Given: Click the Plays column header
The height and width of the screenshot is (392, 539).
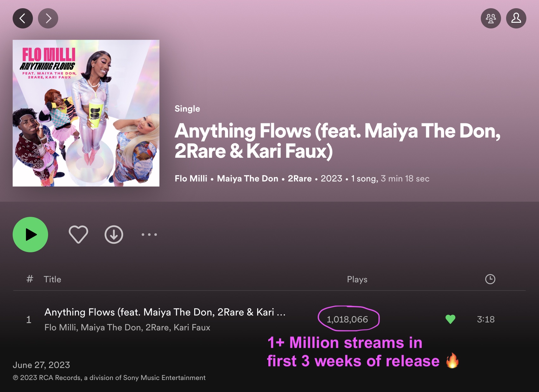Looking at the screenshot, I should (357, 279).
